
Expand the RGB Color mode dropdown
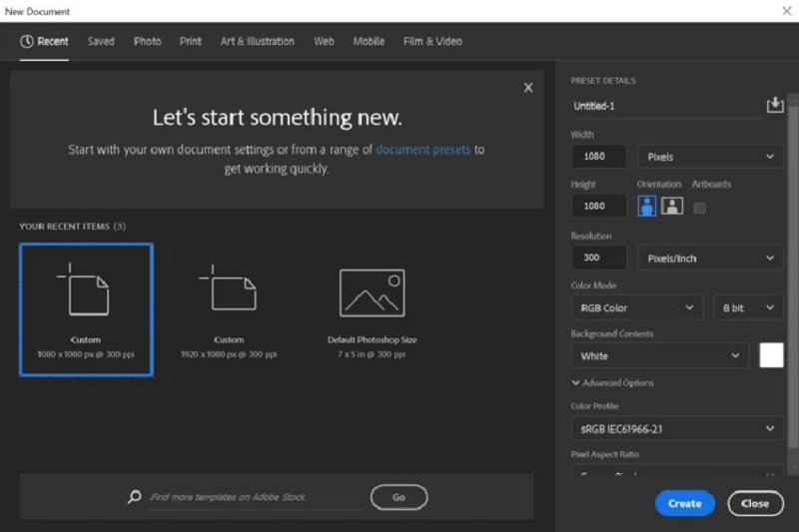(637, 308)
